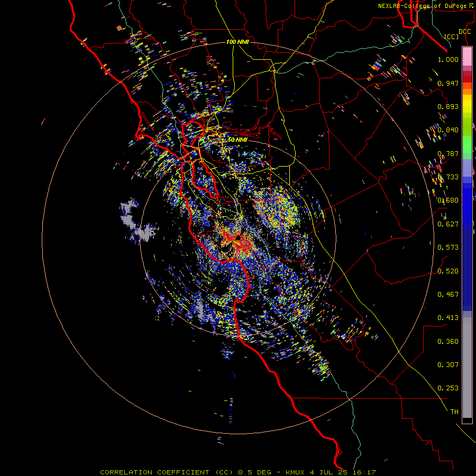Select the 0.520 legend value
Image resolution: width=476 pixels, height=476 pixels.
(x=448, y=271)
